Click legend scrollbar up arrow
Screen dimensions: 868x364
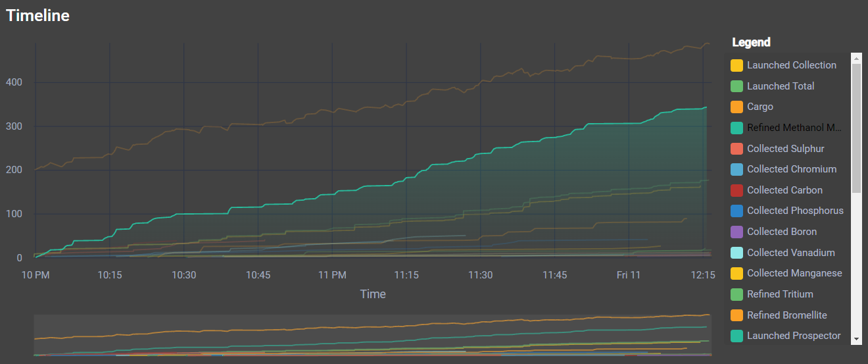(x=856, y=59)
